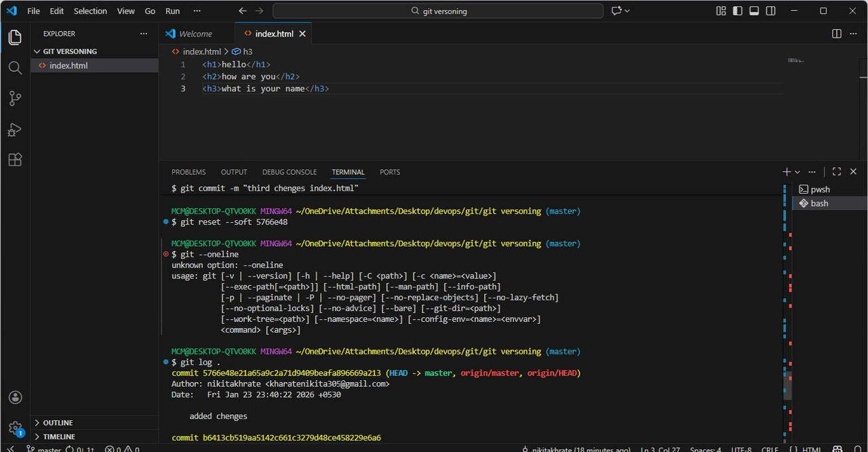Switch to the PROBLEMS panel tab
Screen dimensions: 868x452
click(x=189, y=172)
